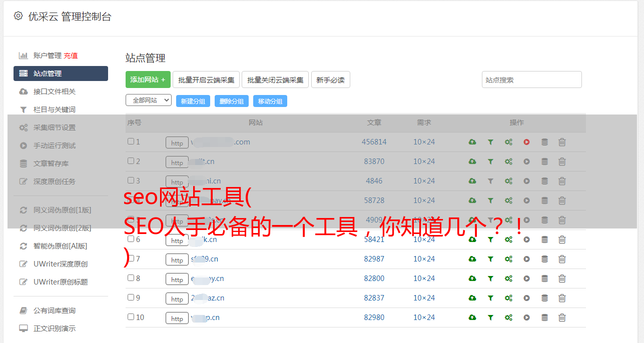Click the cloud upload icon in row 6
This screenshot has width=644, height=343.
click(472, 239)
